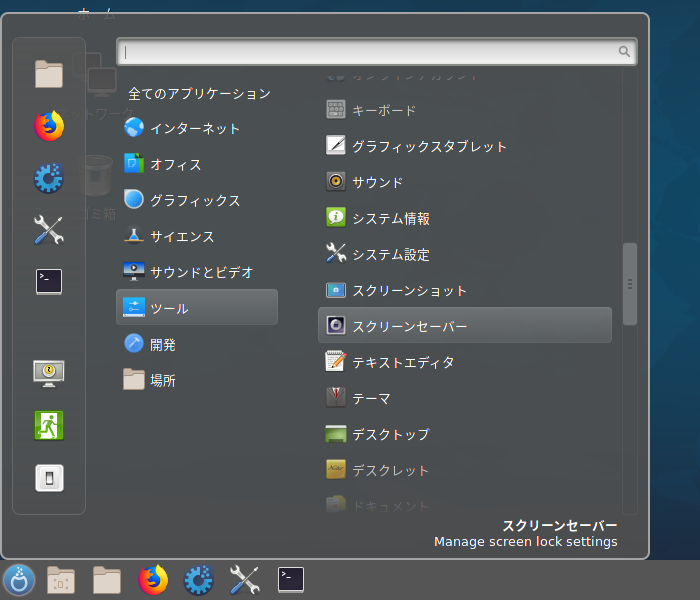Select the グラフィックス category
Viewport: 700px width, 600px height.
197,200
